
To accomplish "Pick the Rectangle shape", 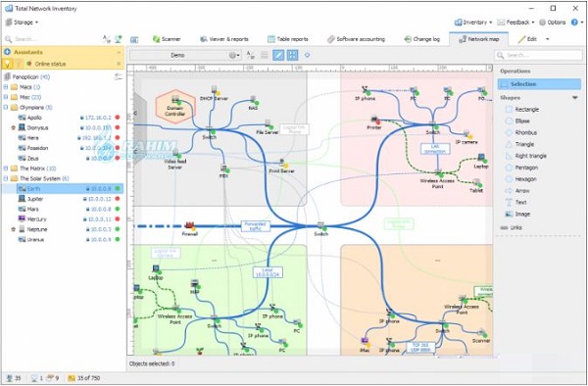I will [521, 110].
